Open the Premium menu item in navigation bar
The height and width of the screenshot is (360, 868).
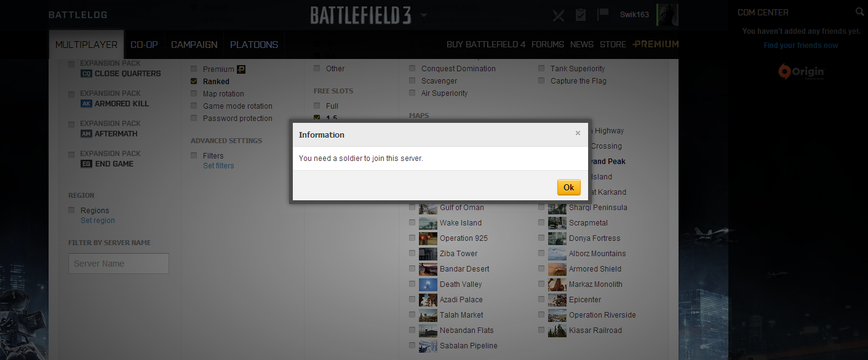[x=656, y=44]
